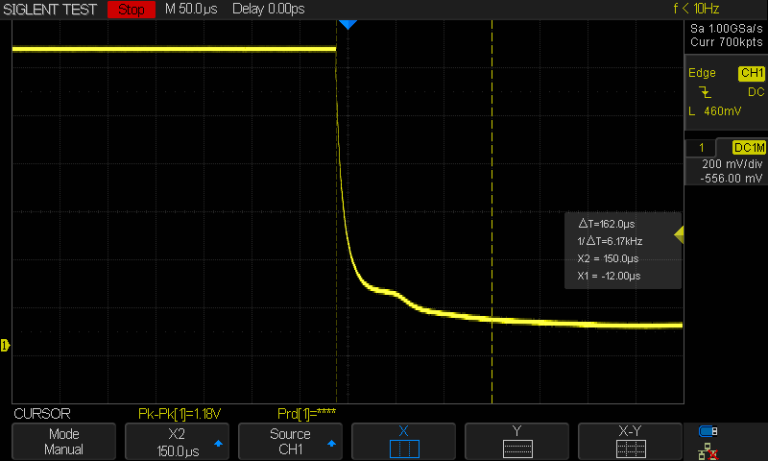Click the blue trigger position marker at top
Image resolution: width=768 pixels, height=461 pixels.
click(x=347, y=24)
